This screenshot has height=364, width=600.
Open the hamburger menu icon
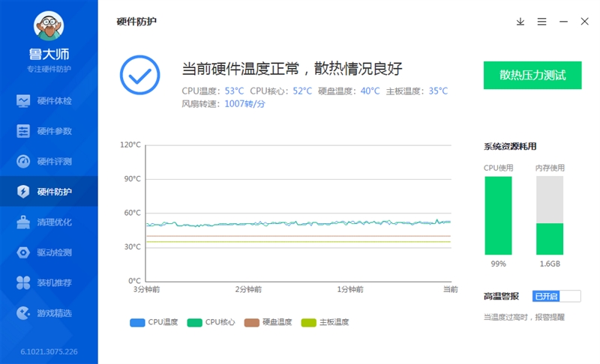tap(541, 22)
